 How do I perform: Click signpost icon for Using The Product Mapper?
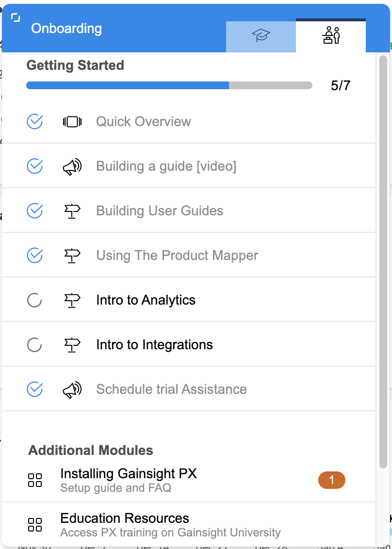click(72, 256)
